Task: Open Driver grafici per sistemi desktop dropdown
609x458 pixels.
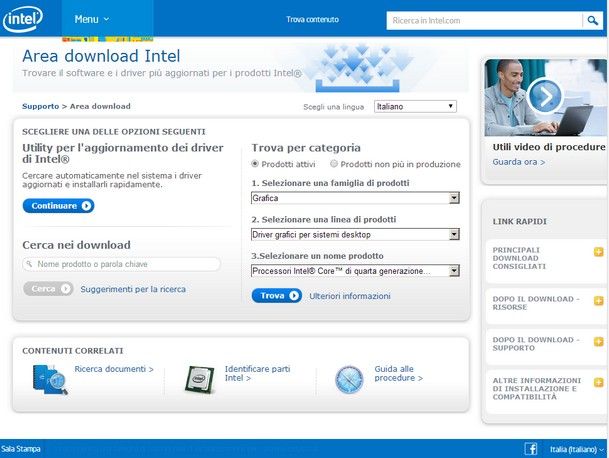Action: [355, 235]
